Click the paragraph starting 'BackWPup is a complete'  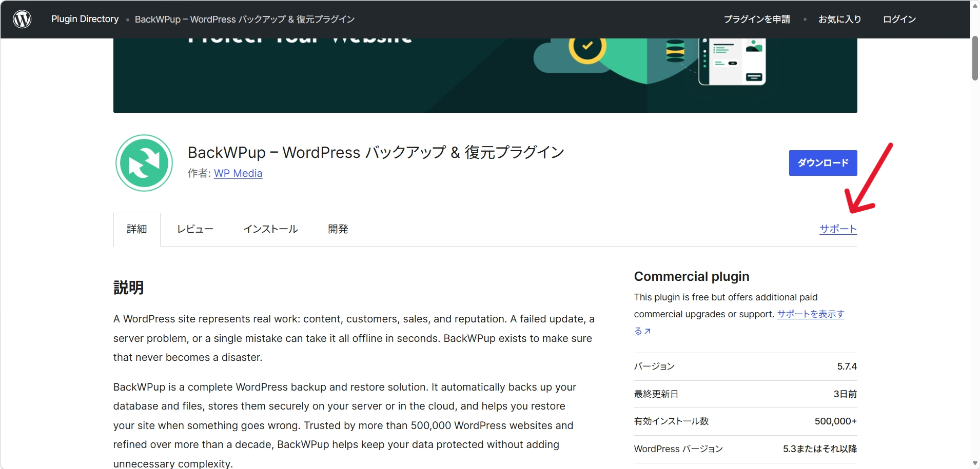click(x=344, y=425)
